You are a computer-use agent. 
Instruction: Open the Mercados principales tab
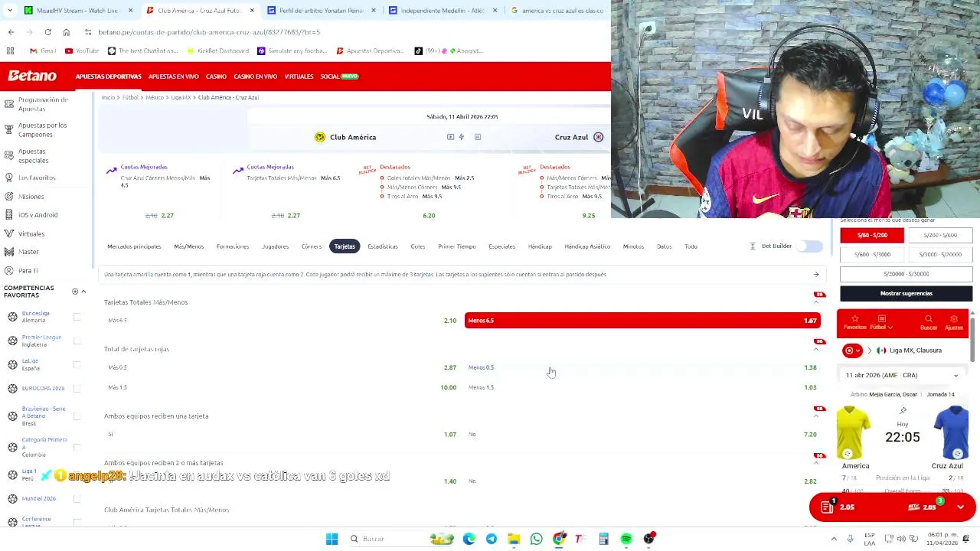pos(134,246)
